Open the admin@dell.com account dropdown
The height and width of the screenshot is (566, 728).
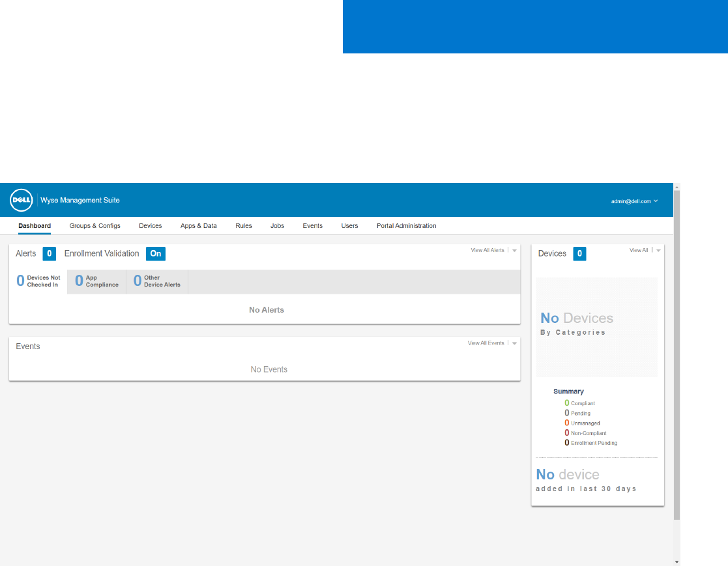634,201
